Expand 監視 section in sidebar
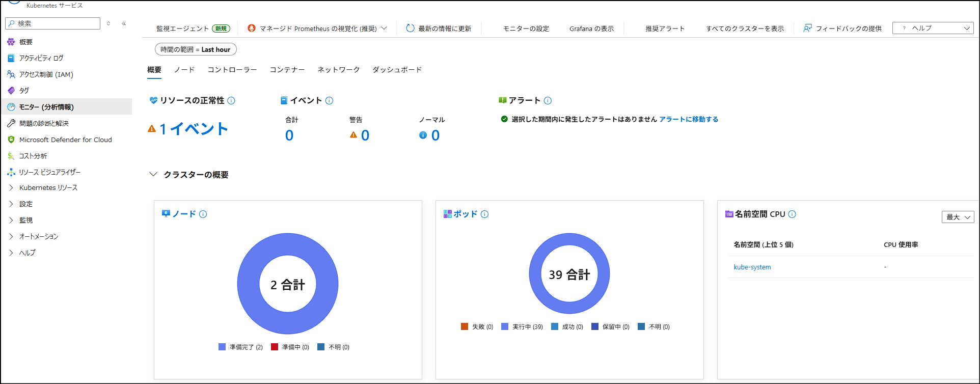 coord(11,220)
